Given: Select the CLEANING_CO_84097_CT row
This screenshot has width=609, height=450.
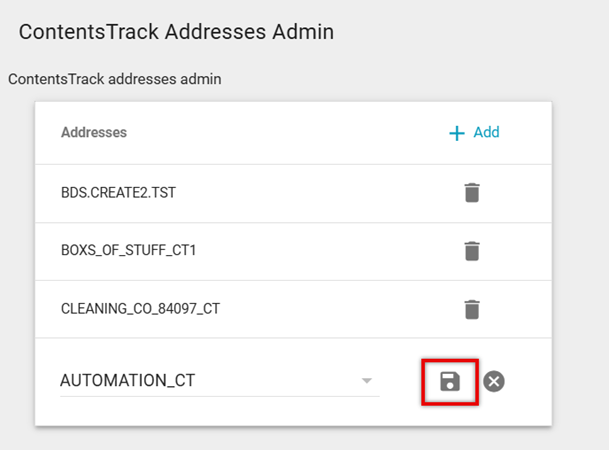Looking at the screenshot, I should pos(140,309).
